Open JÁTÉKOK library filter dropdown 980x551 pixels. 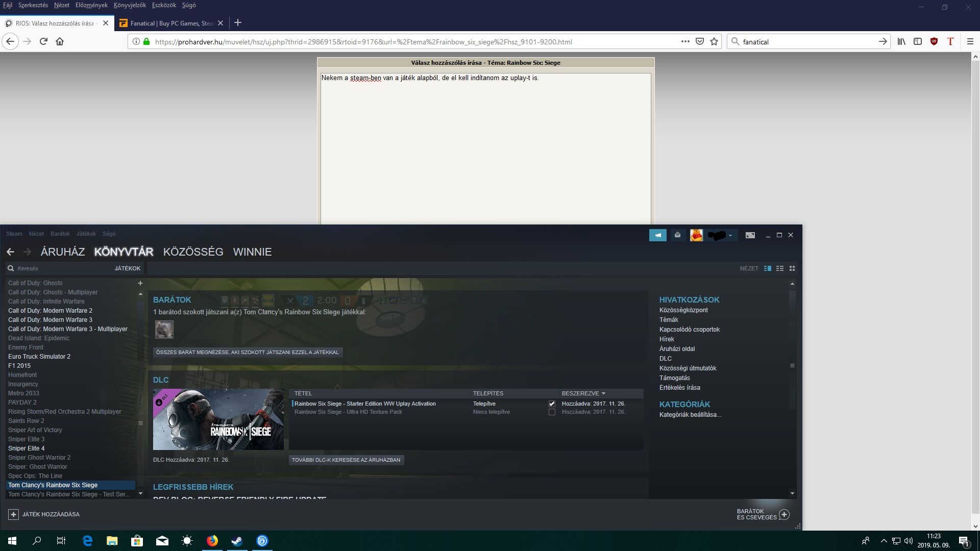[128, 268]
